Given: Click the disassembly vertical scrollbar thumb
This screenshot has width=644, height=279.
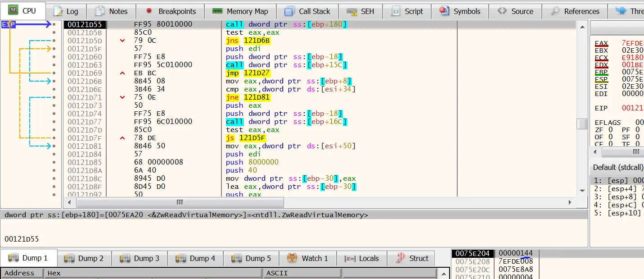Looking at the screenshot, I should tap(582, 123).
